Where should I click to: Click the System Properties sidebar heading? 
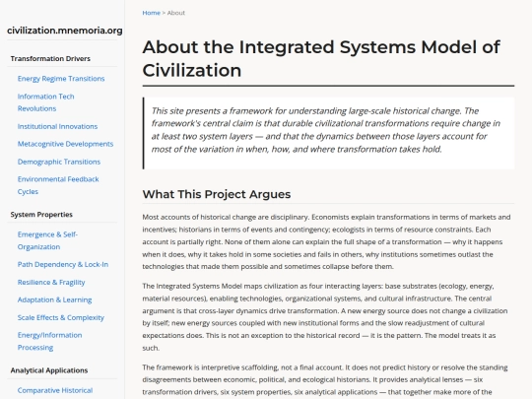click(x=41, y=215)
